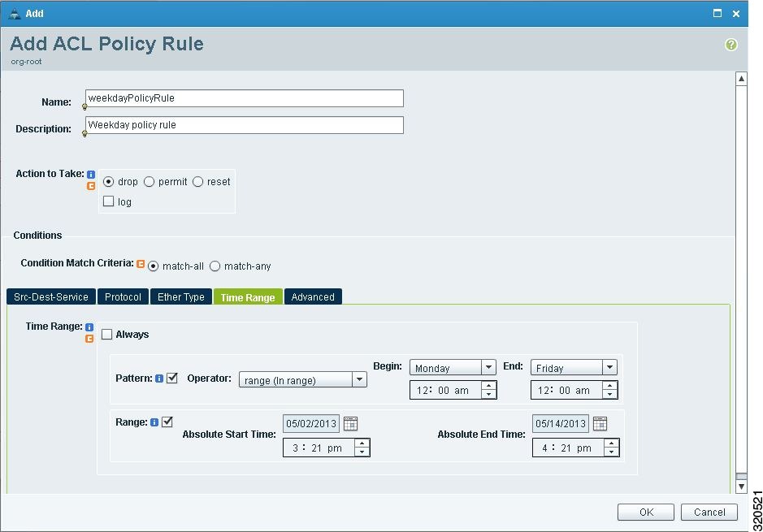Decrease the Absolute Start Time 3:21 pm
This screenshot has height=532, width=763.
(x=362, y=452)
